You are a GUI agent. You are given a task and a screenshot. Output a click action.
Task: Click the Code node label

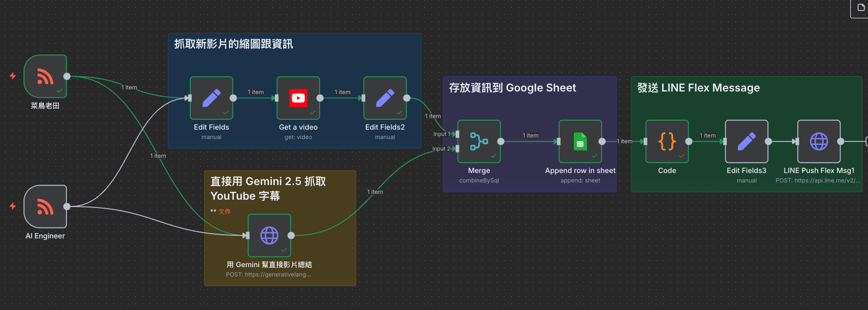tap(667, 170)
